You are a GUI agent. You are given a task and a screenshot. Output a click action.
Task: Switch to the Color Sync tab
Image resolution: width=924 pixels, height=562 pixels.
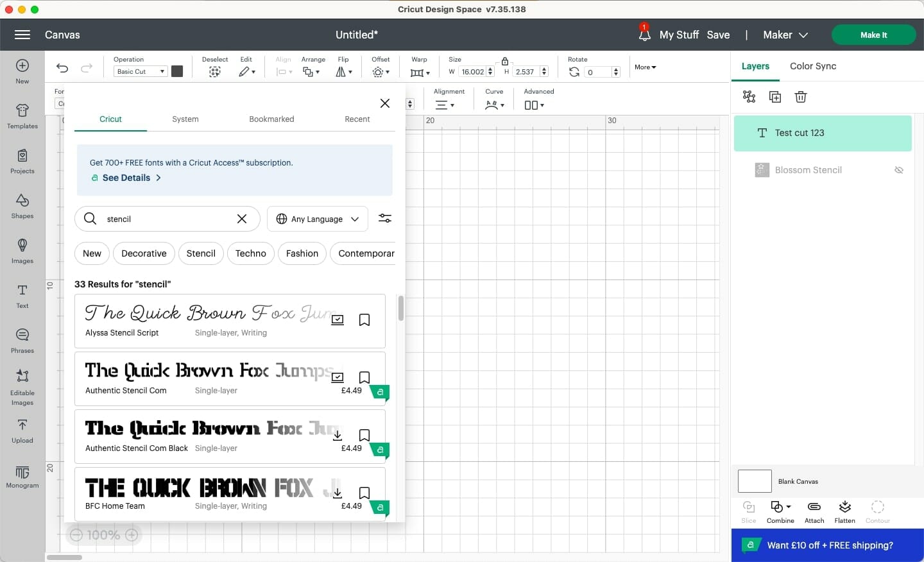tap(813, 66)
